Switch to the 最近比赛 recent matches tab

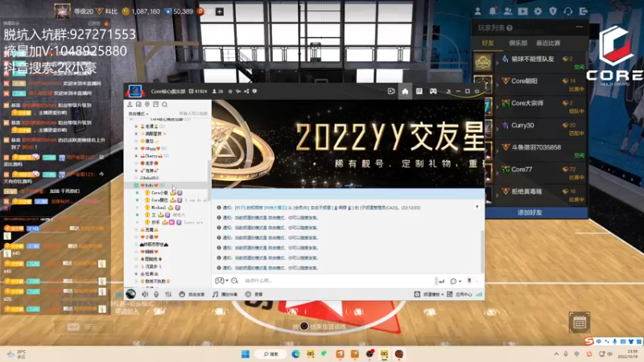[x=548, y=43]
